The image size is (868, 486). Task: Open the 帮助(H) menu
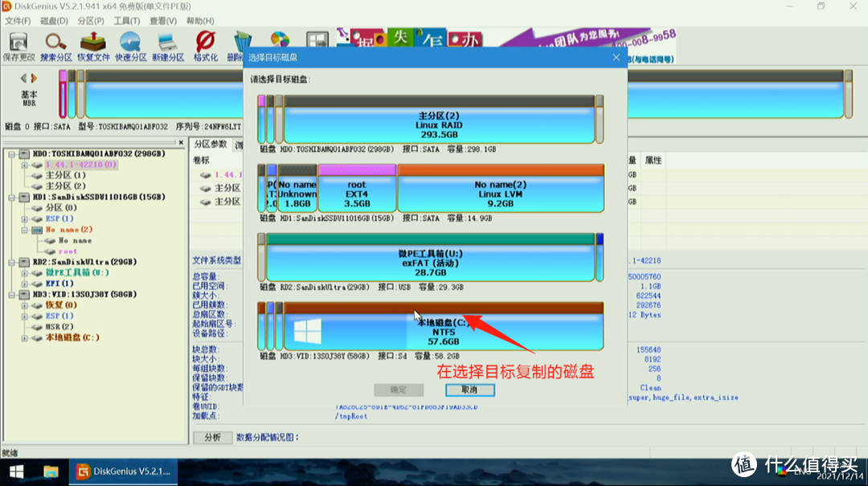tap(200, 21)
